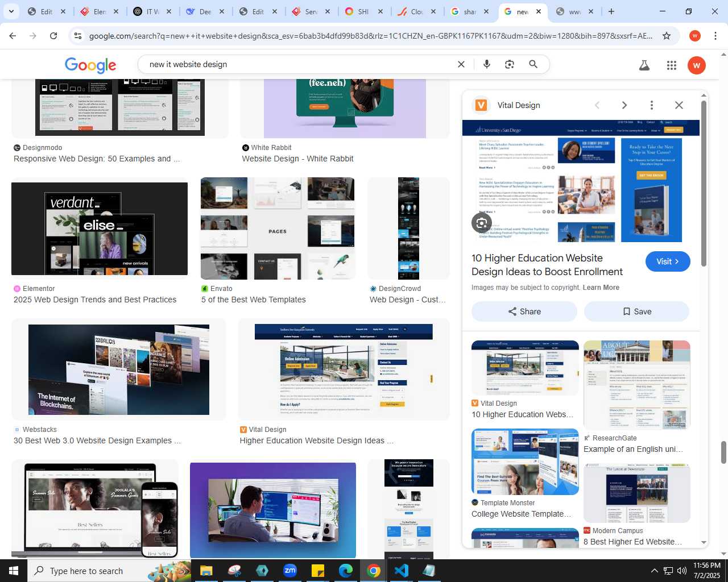728x582 pixels.
Task: Expand the tab search dropdown
Action: [11, 11]
